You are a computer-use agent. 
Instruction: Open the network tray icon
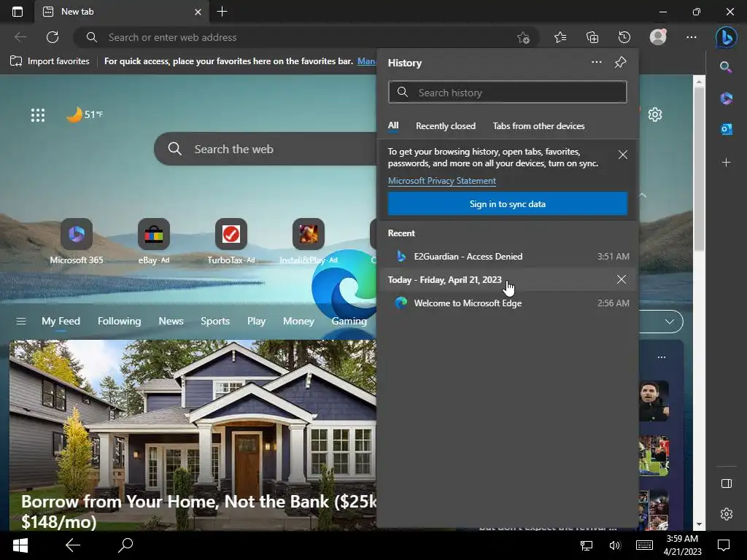coord(586,545)
